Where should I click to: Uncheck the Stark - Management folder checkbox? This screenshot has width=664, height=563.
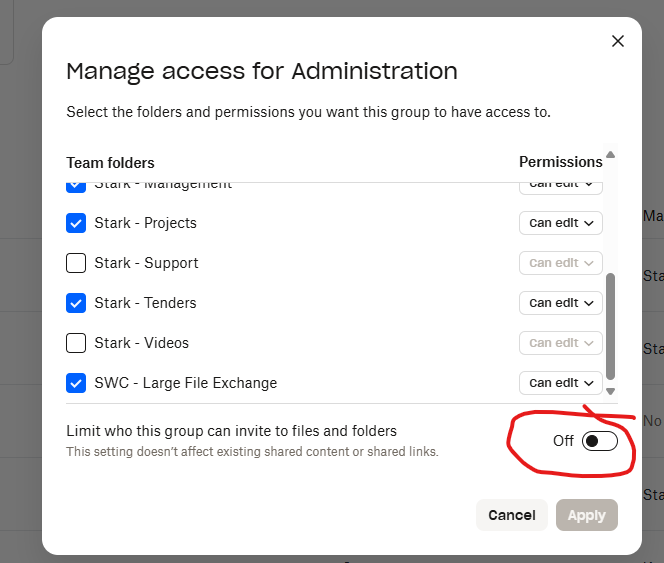click(76, 185)
